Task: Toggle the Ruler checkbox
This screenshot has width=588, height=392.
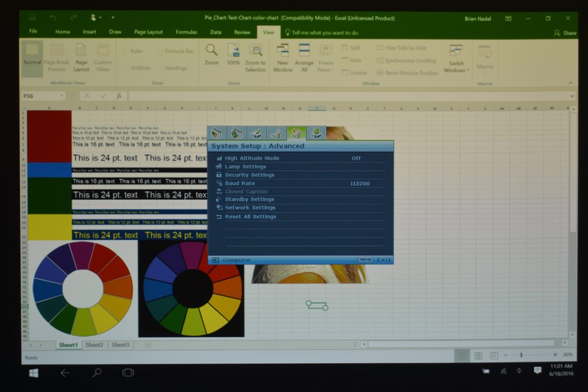Action: pos(133,51)
